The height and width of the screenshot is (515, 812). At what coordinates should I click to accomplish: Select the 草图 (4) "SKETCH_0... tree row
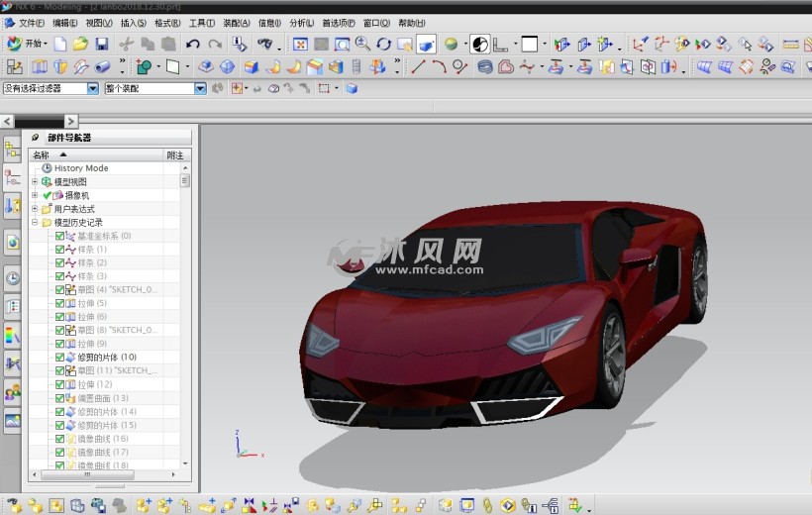105,289
